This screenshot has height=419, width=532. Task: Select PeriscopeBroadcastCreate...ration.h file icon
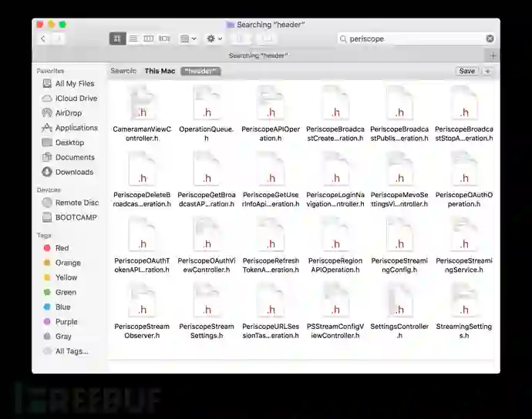[x=335, y=103]
